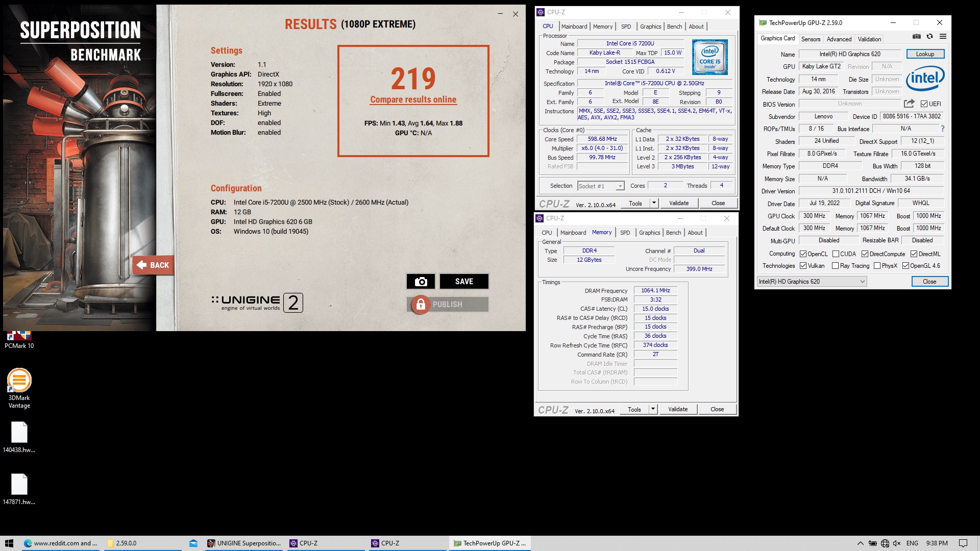
Task: Toggle the UEFI checkbox in GPU-Z
Action: [x=924, y=104]
